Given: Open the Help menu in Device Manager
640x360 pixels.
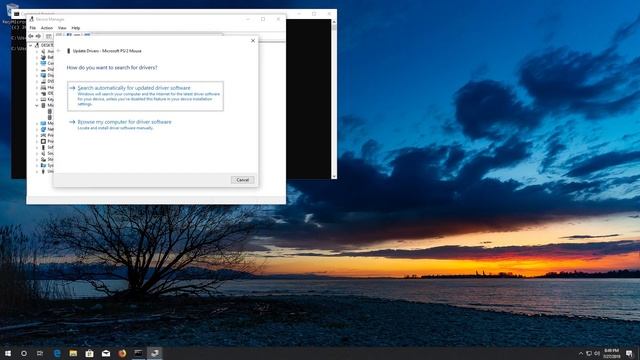Looking at the screenshot, I should [x=76, y=28].
